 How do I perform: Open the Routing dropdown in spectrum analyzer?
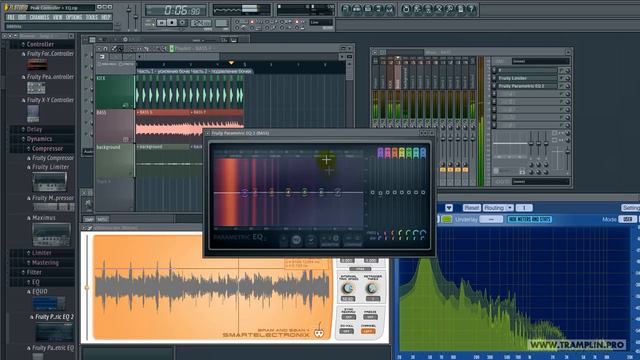[498, 208]
